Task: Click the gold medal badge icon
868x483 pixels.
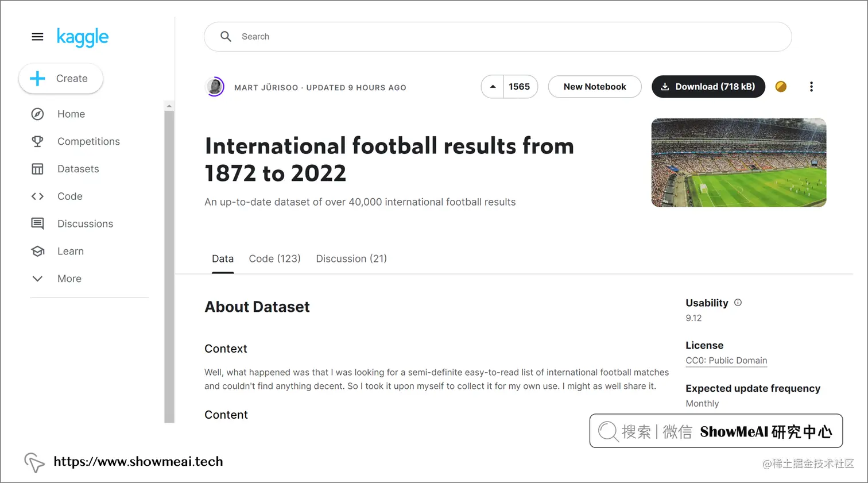Action: coord(781,87)
